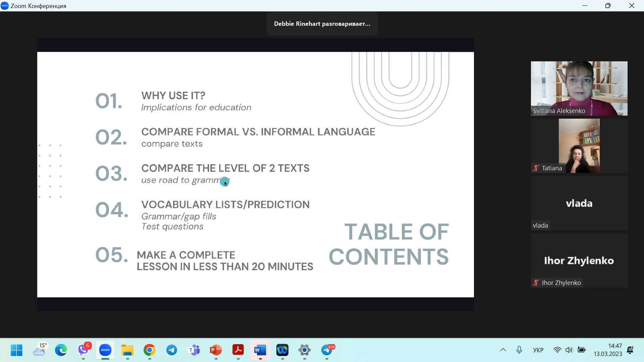The image size is (644, 362).
Task: Click the Windows Start button
Action: [x=16, y=350]
